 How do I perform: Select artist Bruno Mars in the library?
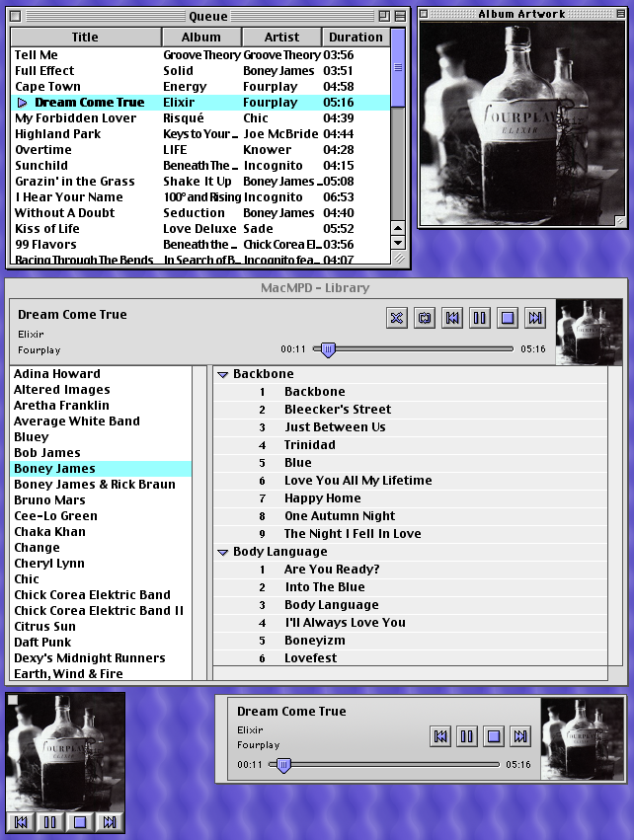[x=101, y=500]
